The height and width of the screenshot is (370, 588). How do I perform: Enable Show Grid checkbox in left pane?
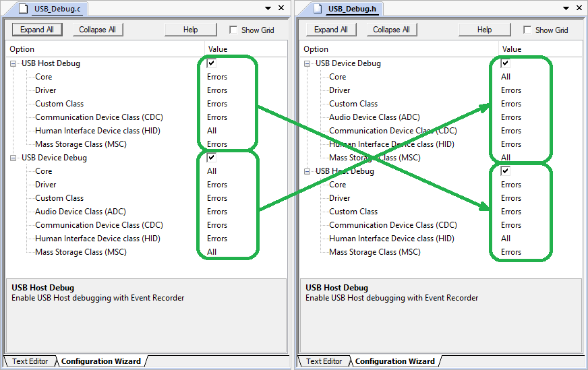[233, 30]
